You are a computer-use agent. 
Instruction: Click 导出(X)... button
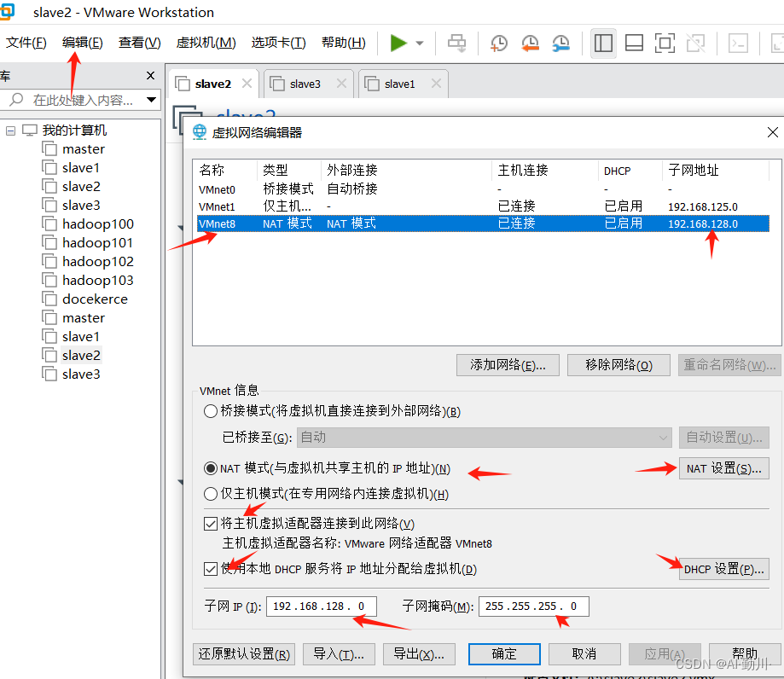click(x=419, y=654)
